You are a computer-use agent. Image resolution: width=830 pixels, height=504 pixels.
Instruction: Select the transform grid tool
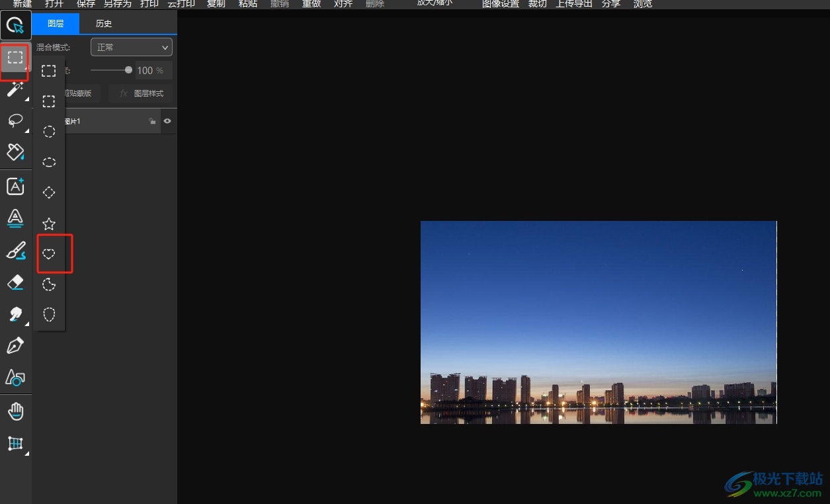(x=15, y=444)
